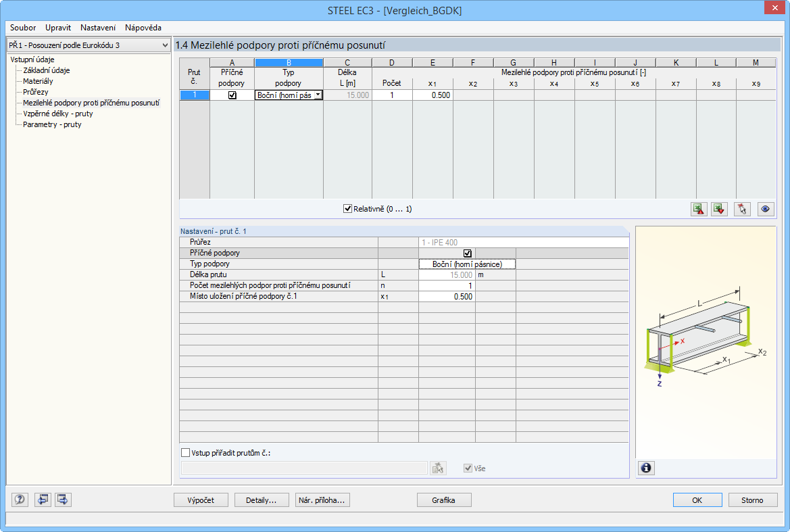Click the Délka prutu 15.000 value in settings

[447, 275]
